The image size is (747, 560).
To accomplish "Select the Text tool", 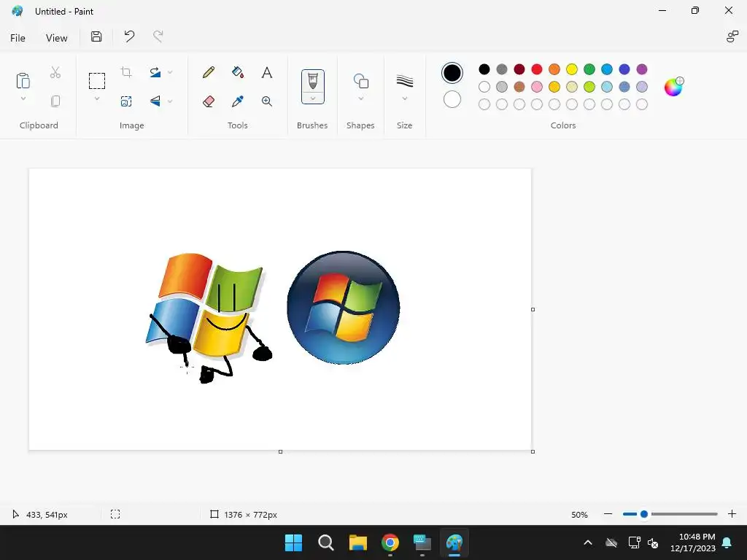I will 267,72.
